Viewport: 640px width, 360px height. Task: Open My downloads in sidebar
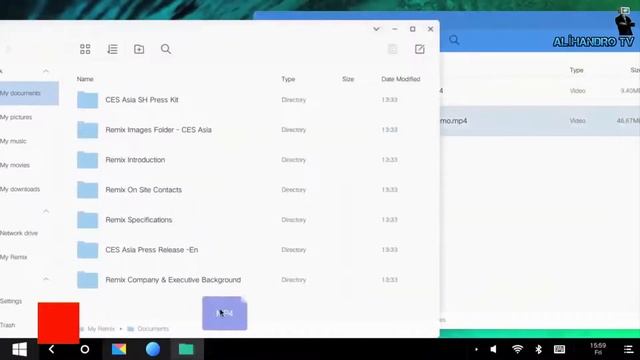(x=20, y=189)
